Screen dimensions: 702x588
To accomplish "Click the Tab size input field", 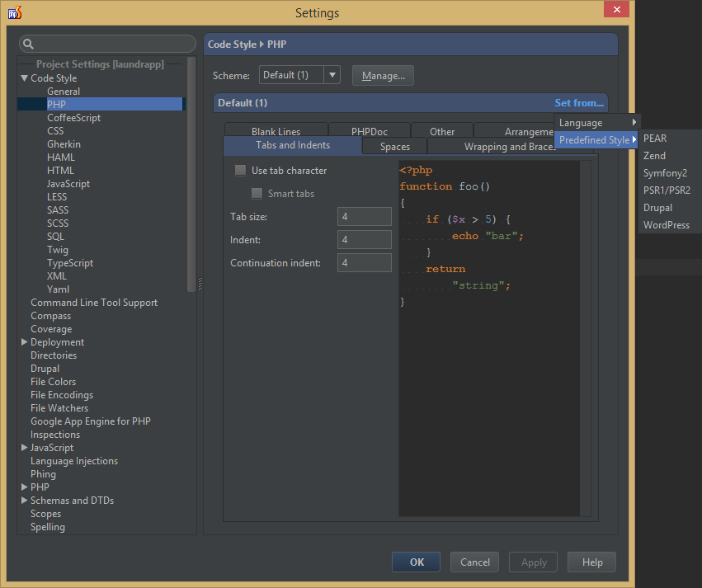I will pos(364,217).
